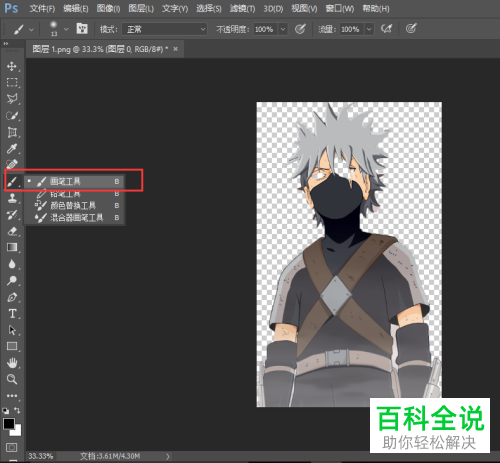
Task: Select the Quick Selection tool
Action: pyautogui.click(x=12, y=115)
